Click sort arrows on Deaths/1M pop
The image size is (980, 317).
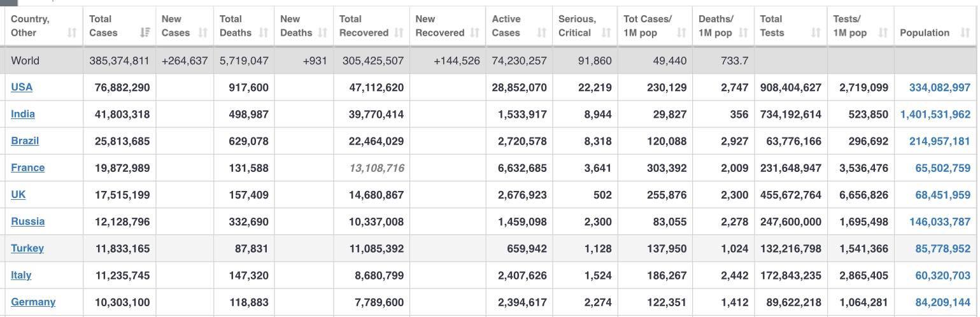pos(743,32)
